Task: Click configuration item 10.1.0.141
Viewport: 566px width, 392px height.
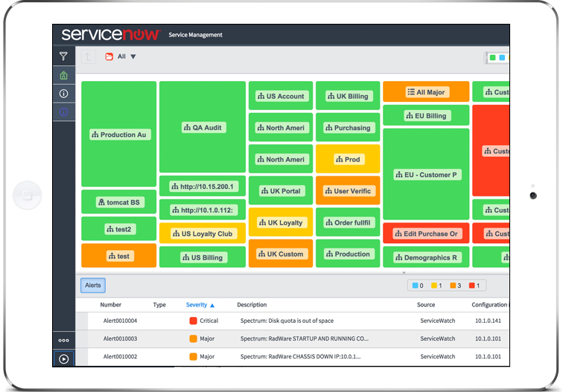Action: (488, 321)
